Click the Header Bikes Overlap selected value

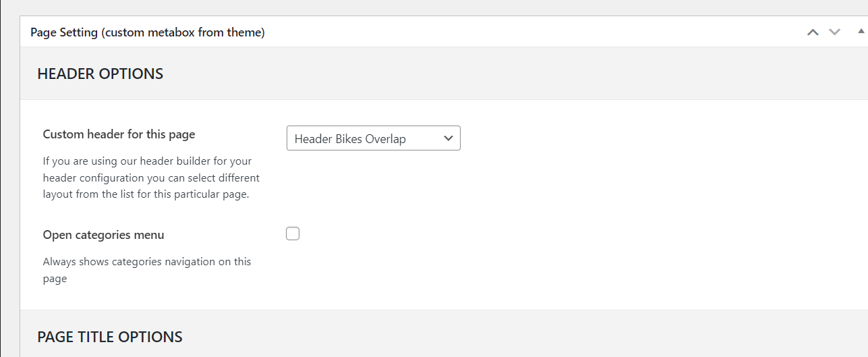pos(350,139)
